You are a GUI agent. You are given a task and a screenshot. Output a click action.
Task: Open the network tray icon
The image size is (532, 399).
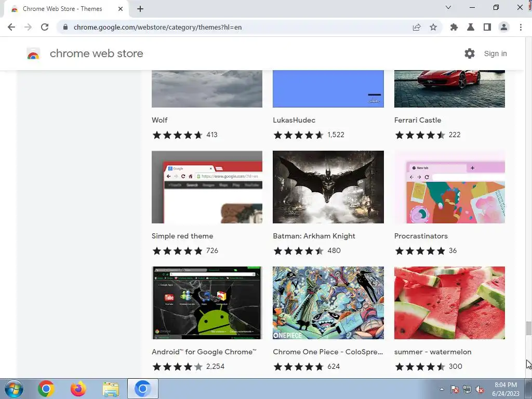467,389
